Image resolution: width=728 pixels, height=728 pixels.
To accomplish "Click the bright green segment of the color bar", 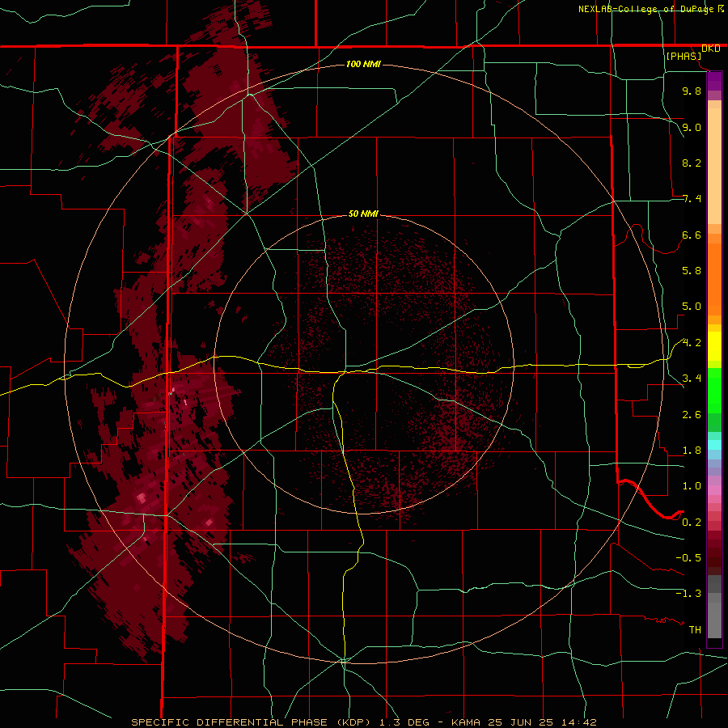I will click(x=714, y=390).
